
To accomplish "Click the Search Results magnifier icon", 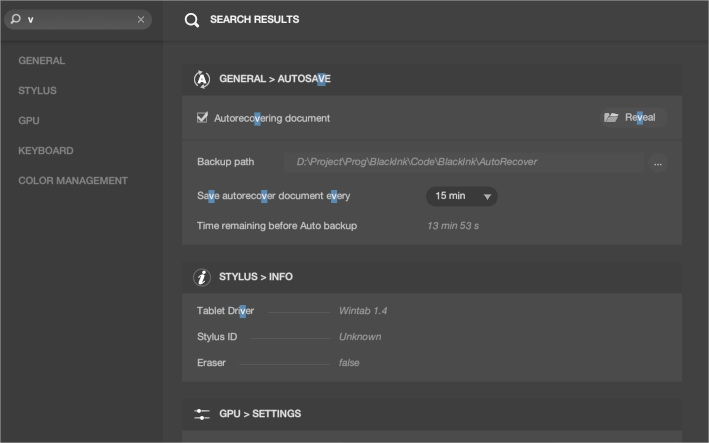I will pyautogui.click(x=192, y=20).
